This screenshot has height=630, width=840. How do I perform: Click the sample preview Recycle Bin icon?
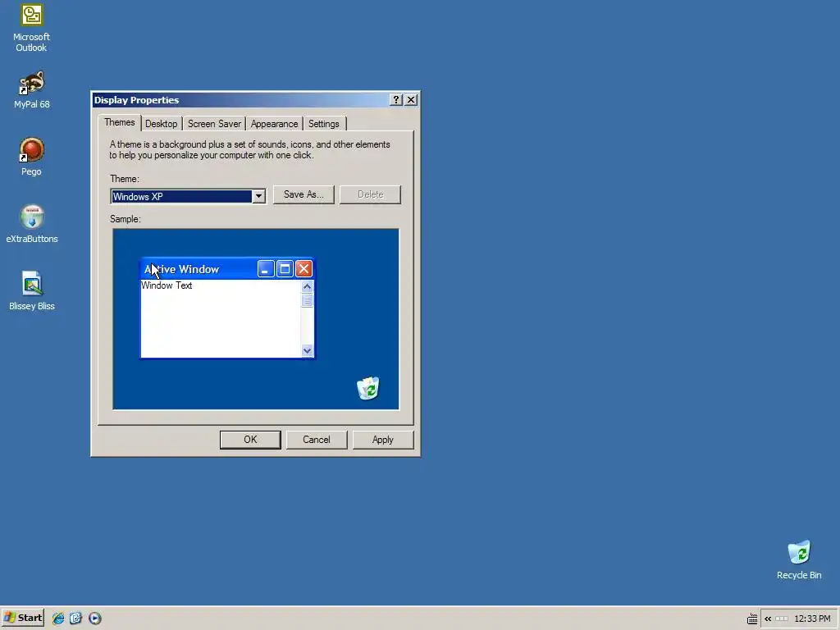pyautogui.click(x=368, y=388)
